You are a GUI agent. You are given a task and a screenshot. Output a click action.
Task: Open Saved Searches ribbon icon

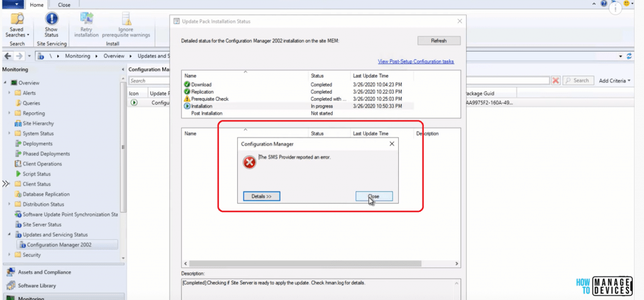[17, 19]
